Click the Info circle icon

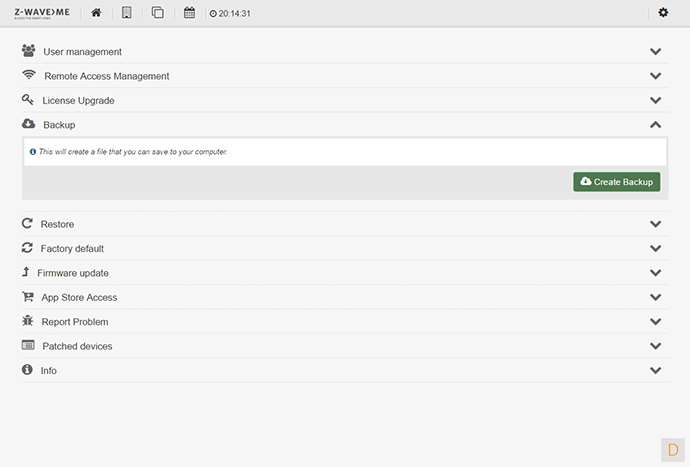coord(27,369)
